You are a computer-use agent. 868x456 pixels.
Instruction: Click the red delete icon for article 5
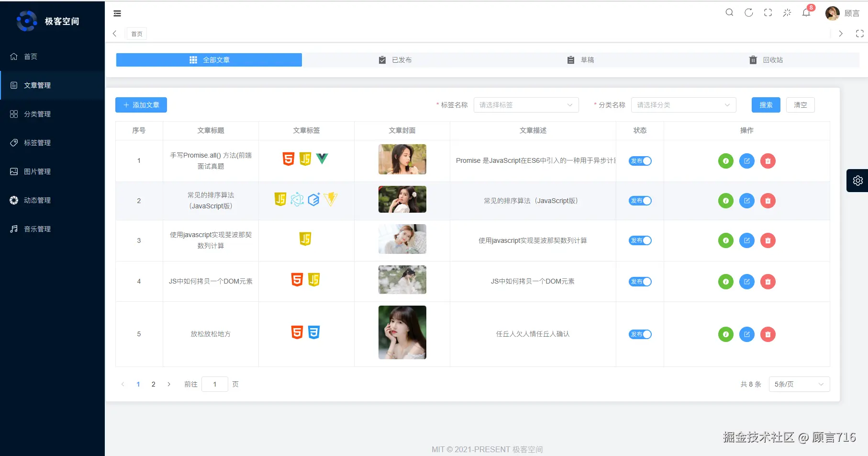[x=768, y=334]
